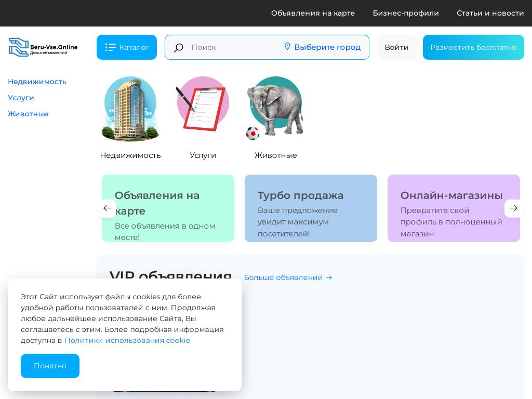
Task: Click the soccer ball icon near the elephant
Action: pyautogui.click(x=253, y=134)
